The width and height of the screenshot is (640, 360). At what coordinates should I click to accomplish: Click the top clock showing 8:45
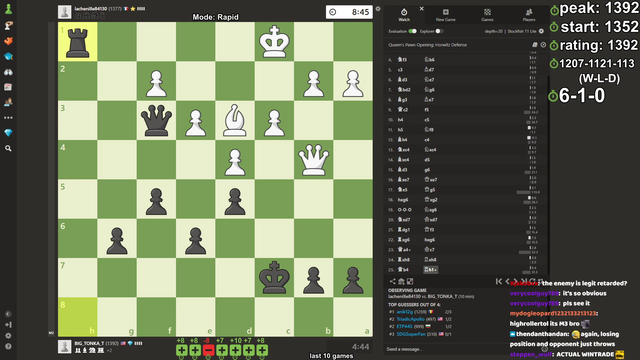350,12
